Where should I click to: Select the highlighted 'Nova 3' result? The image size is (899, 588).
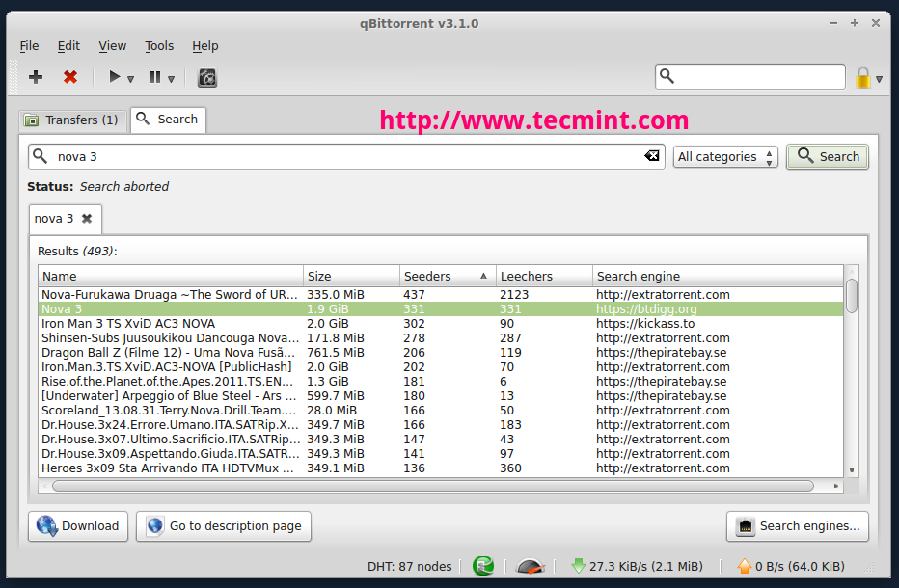coord(440,308)
